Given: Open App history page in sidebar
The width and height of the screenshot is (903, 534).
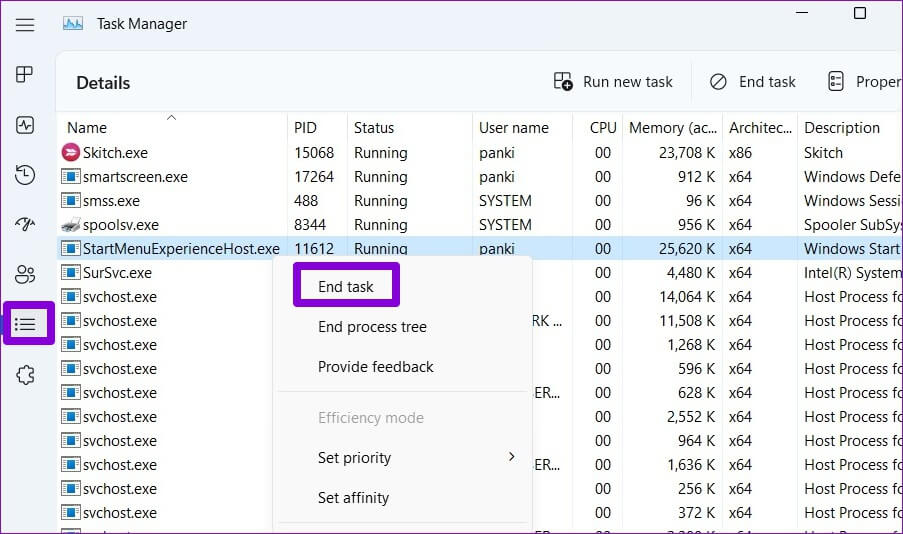Looking at the screenshot, I should 25,175.
